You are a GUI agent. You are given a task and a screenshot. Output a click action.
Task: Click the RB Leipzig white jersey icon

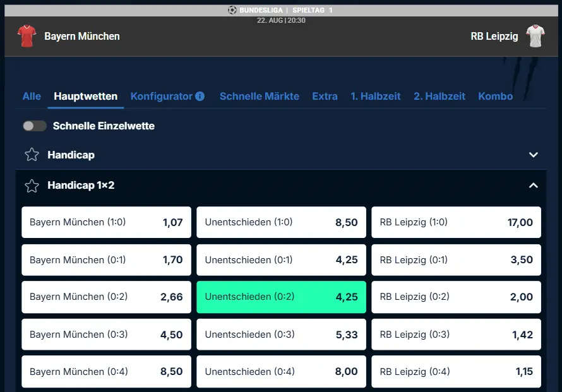[535, 36]
